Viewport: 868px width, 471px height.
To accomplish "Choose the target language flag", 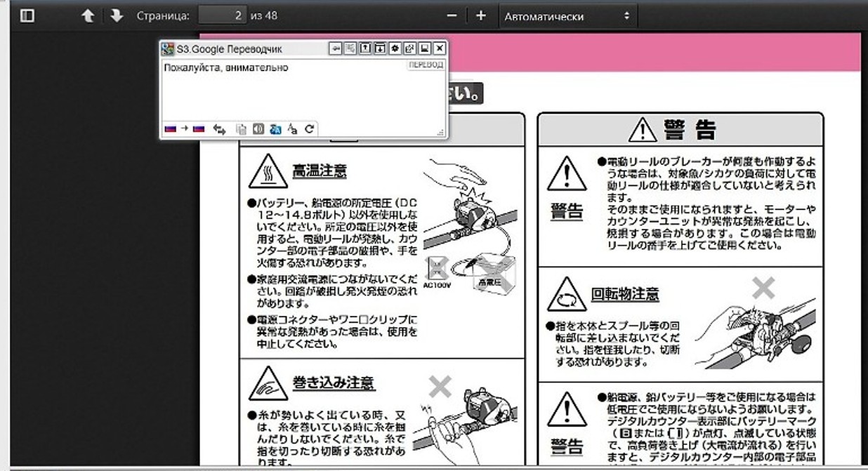I will coord(198,129).
